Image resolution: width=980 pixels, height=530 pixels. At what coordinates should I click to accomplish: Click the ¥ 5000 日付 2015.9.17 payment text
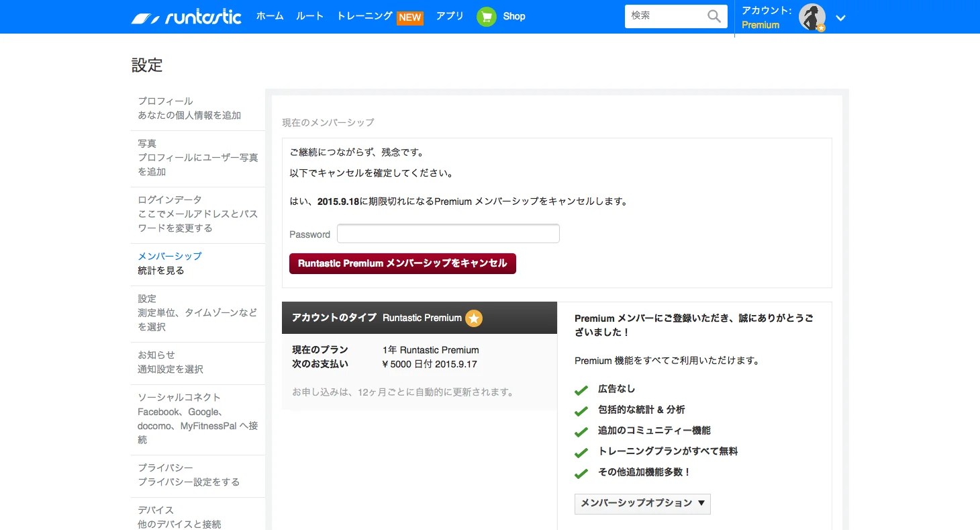(429, 364)
